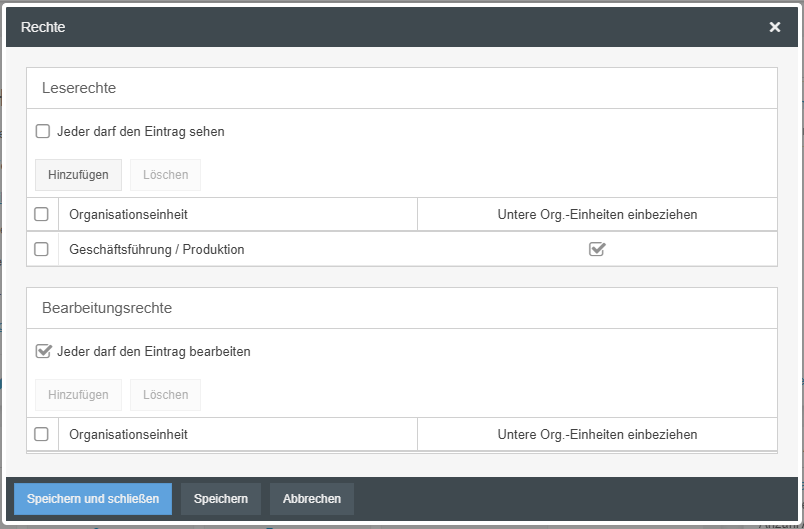Tick the select-all checkbox in the Bearbeitungsrechte table
Image resolution: width=804 pixels, height=529 pixels.
tap(41, 434)
